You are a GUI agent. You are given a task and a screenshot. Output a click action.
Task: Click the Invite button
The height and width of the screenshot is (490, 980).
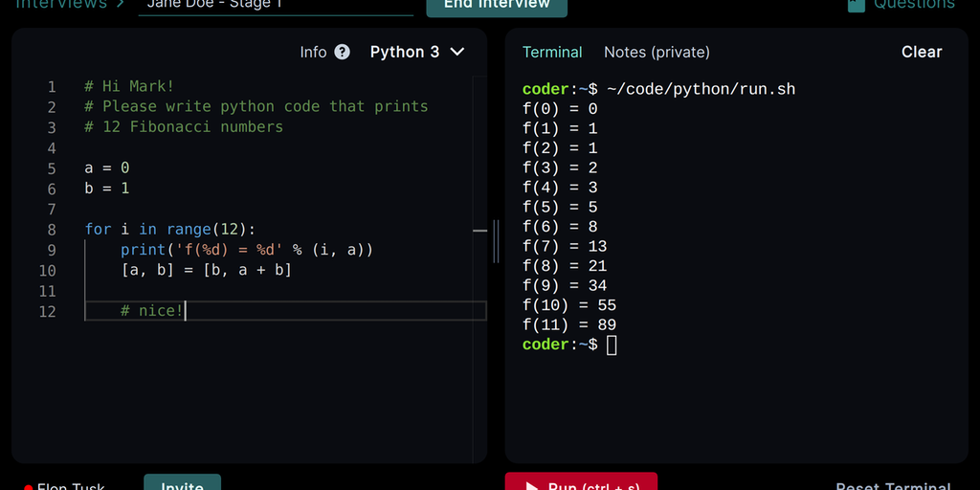point(182,482)
